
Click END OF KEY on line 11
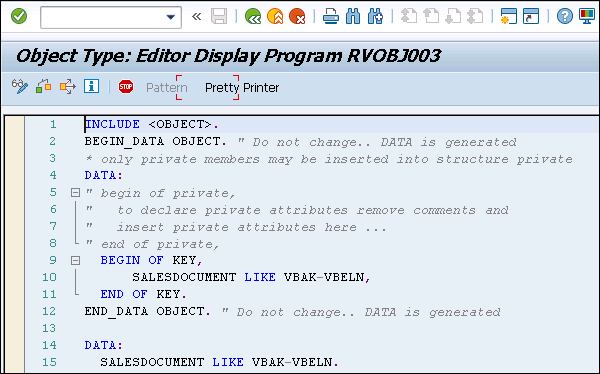click(140, 294)
